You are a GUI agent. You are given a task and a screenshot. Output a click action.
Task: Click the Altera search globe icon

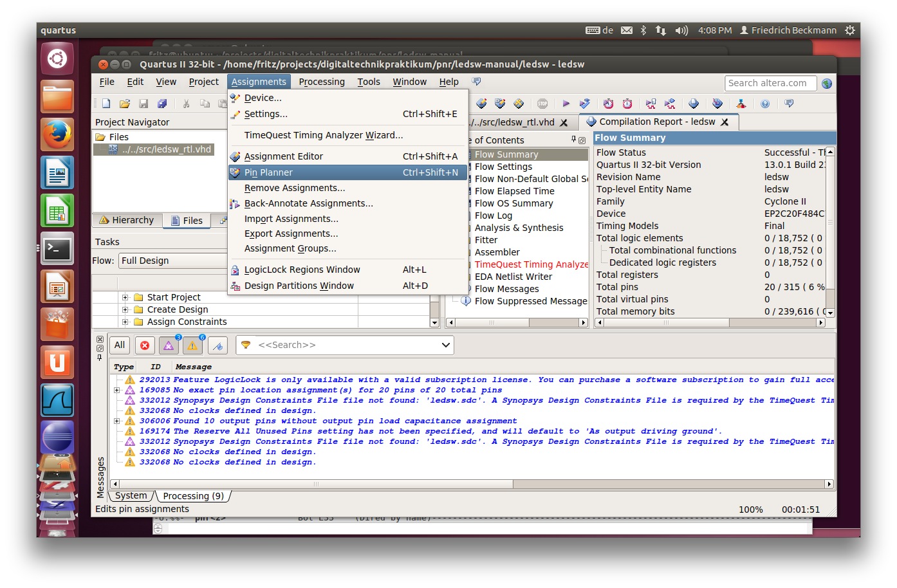click(x=827, y=84)
